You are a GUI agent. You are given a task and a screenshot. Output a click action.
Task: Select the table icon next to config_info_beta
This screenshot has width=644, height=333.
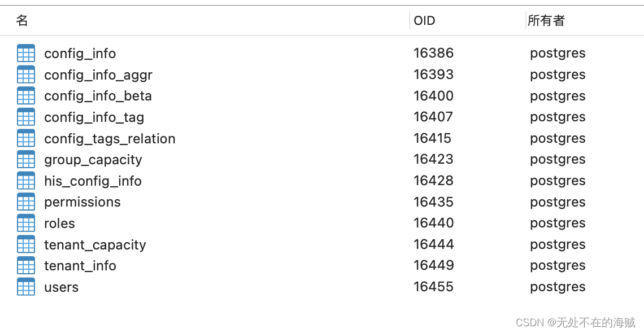pos(26,96)
